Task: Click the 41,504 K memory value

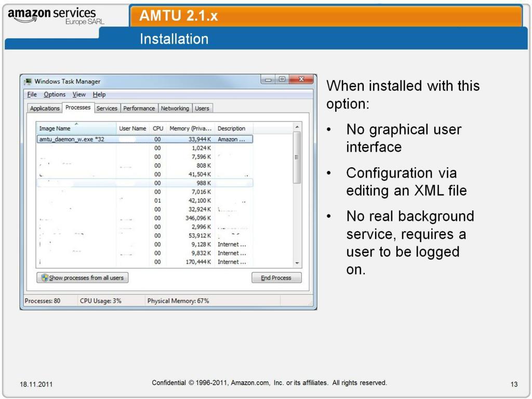Action: point(199,174)
